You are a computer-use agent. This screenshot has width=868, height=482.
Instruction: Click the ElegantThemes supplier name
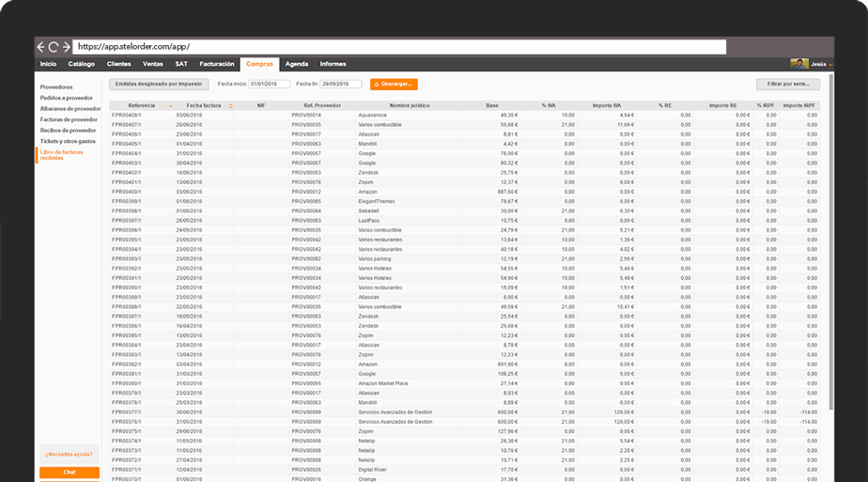pyautogui.click(x=377, y=201)
